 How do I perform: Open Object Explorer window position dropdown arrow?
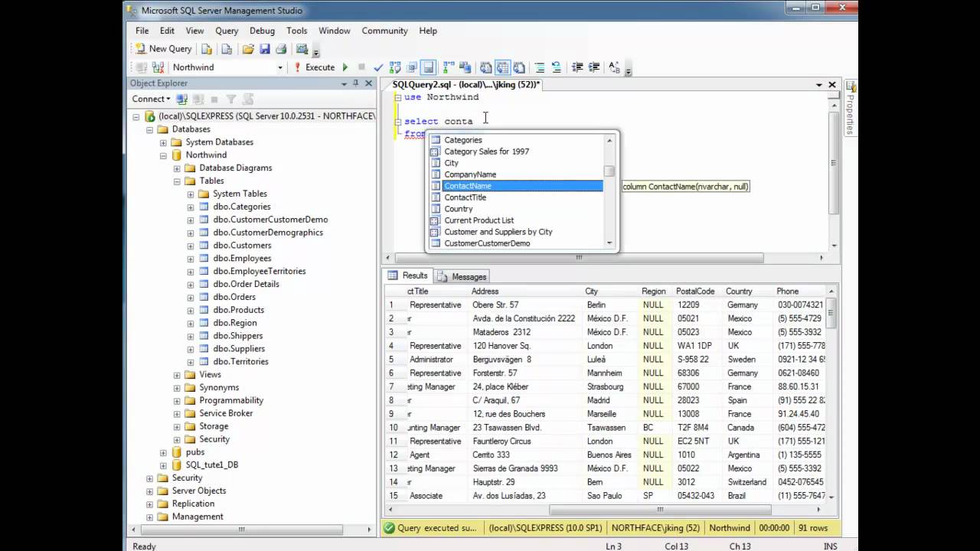pyautogui.click(x=344, y=83)
